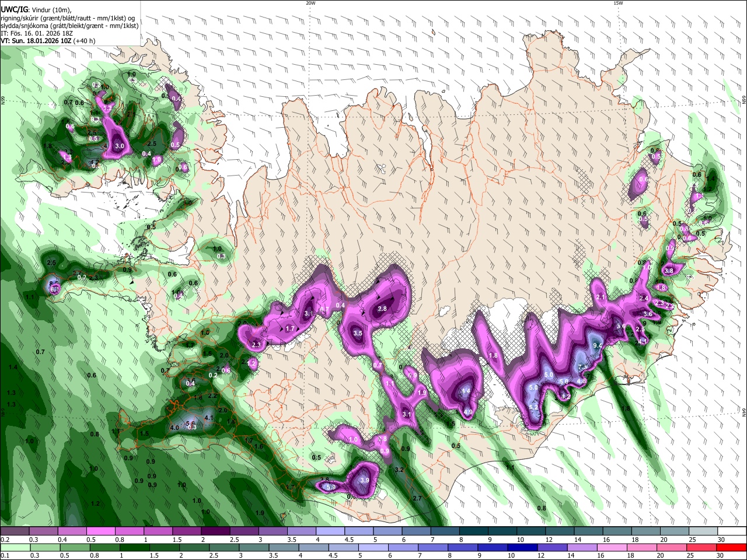Click the '7.3' precipitation value on the map
The width and height of the screenshot is (747, 560).
pos(582,367)
